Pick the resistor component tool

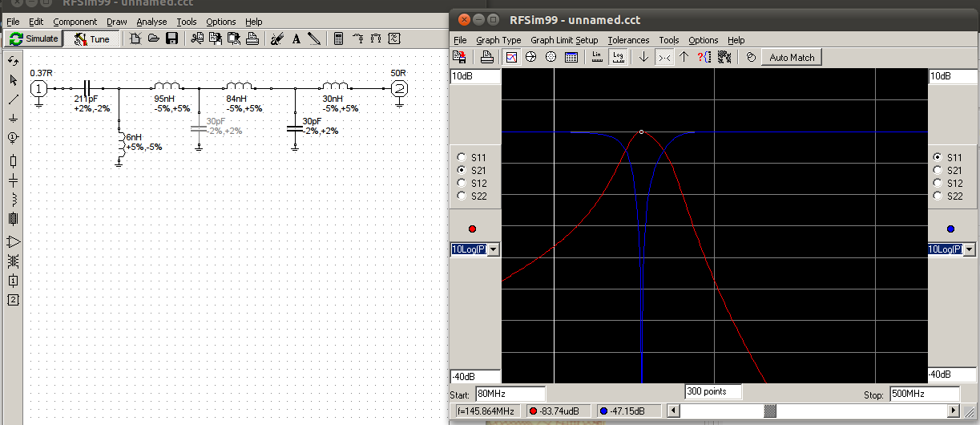point(13,160)
